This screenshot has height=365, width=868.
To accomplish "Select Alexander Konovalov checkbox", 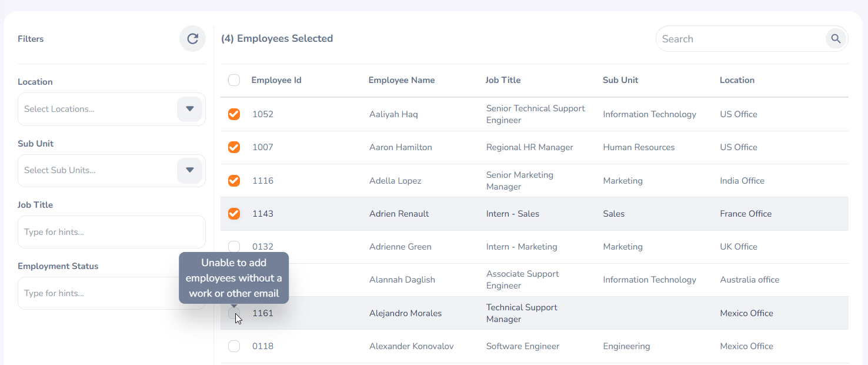I will (x=234, y=346).
